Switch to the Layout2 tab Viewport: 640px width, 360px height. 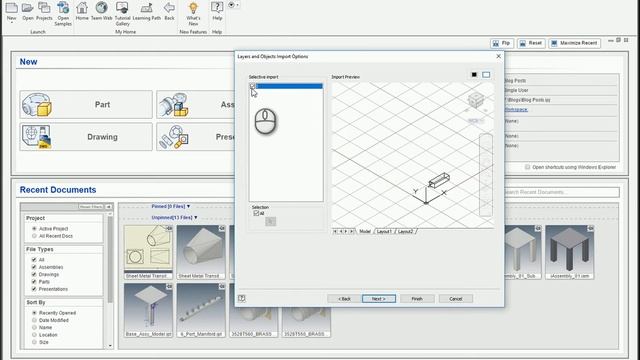click(405, 231)
